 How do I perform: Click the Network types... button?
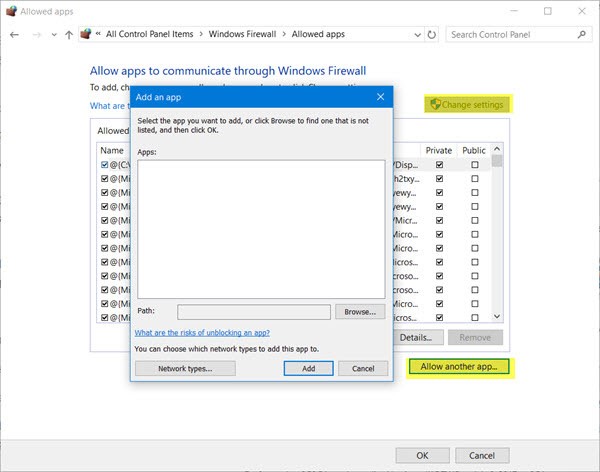tap(185, 369)
